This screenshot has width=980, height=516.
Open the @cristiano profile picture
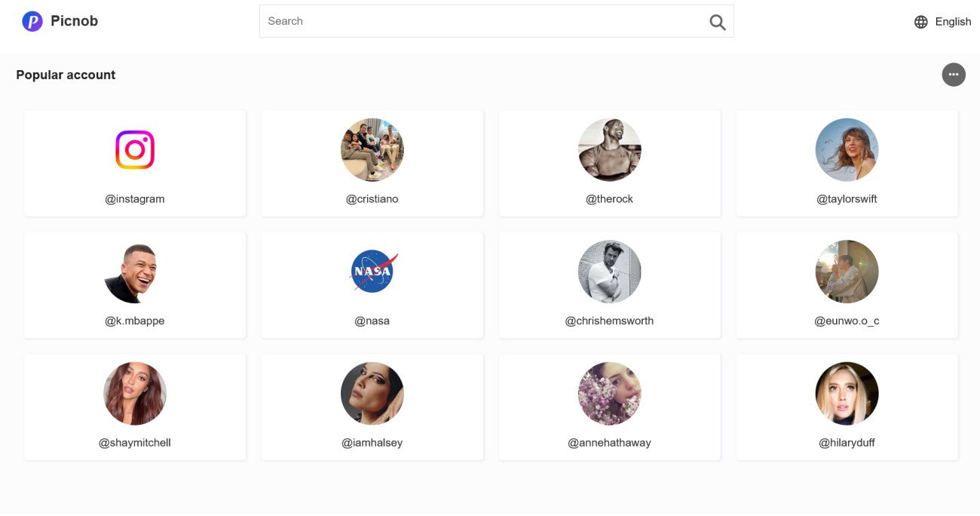click(372, 149)
